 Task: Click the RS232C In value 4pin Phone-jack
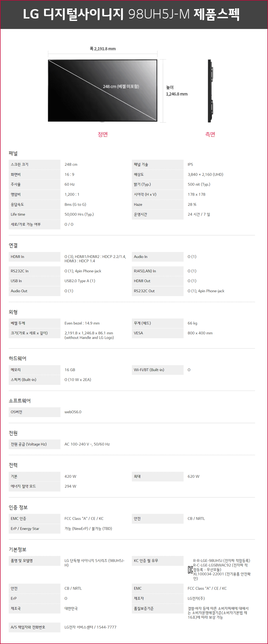tap(83, 271)
